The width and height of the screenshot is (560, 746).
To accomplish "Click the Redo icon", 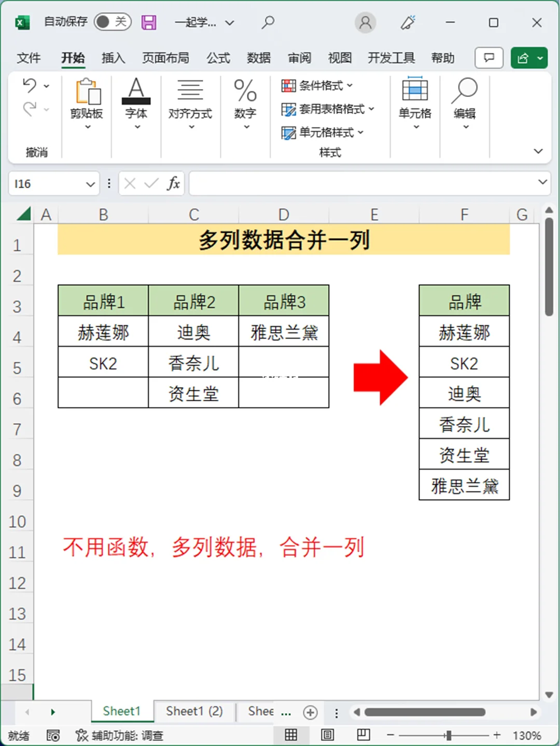I will pyautogui.click(x=30, y=108).
